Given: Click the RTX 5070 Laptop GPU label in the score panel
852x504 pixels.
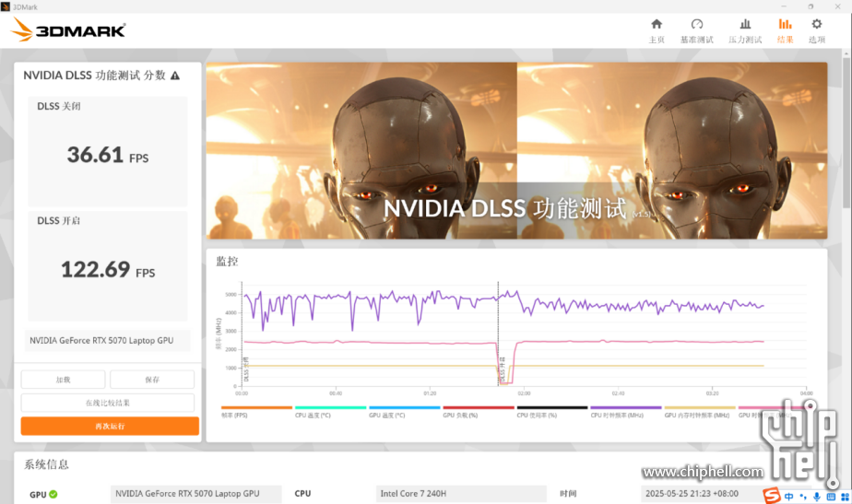Looking at the screenshot, I should pyautogui.click(x=107, y=341).
